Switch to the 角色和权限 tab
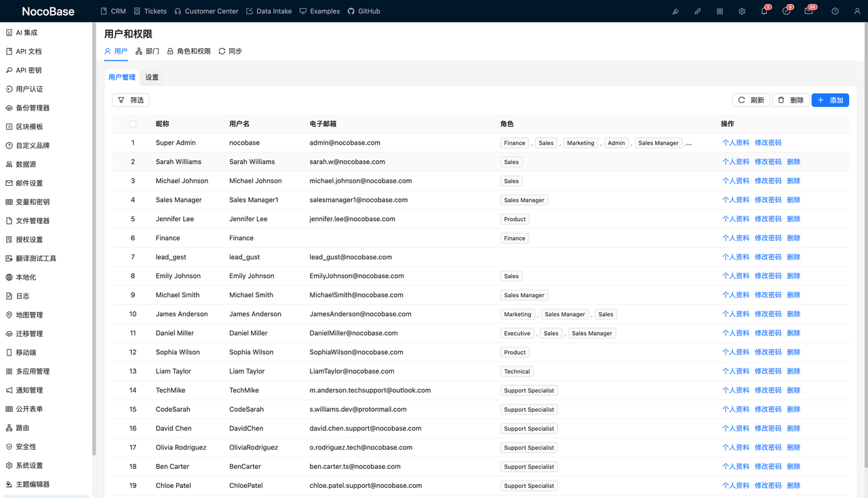Image resolution: width=868 pixels, height=498 pixels. (x=189, y=52)
